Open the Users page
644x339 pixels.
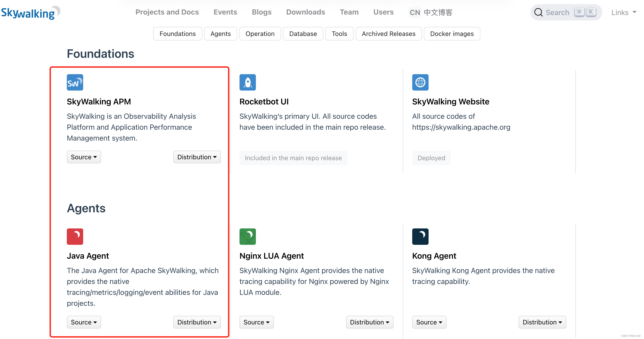click(x=383, y=12)
